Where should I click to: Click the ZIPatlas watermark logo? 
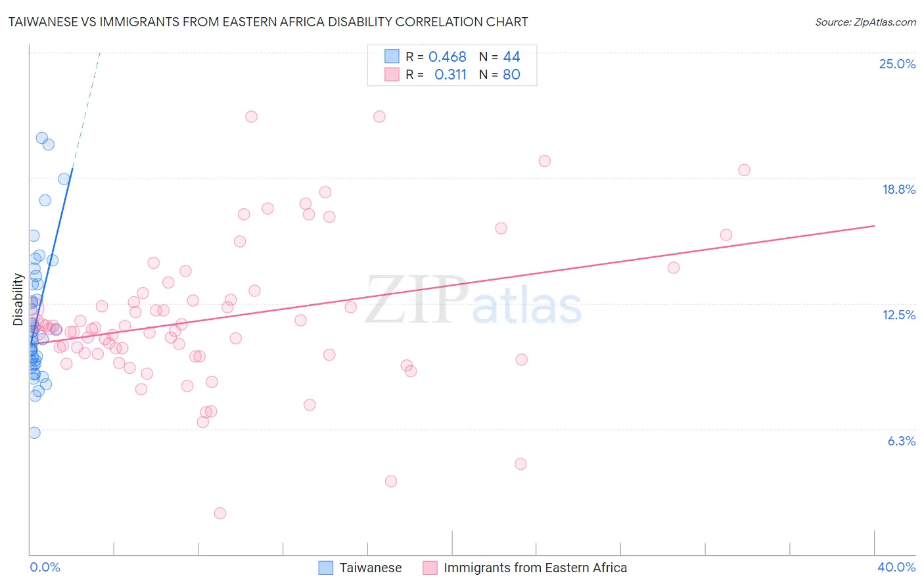(x=473, y=301)
